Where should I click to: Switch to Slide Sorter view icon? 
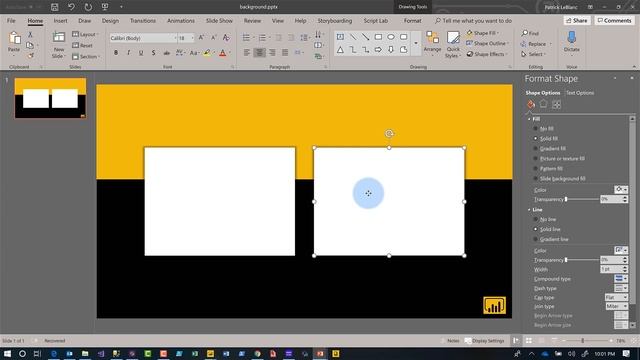pyautogui.click(x=529, y=340)
